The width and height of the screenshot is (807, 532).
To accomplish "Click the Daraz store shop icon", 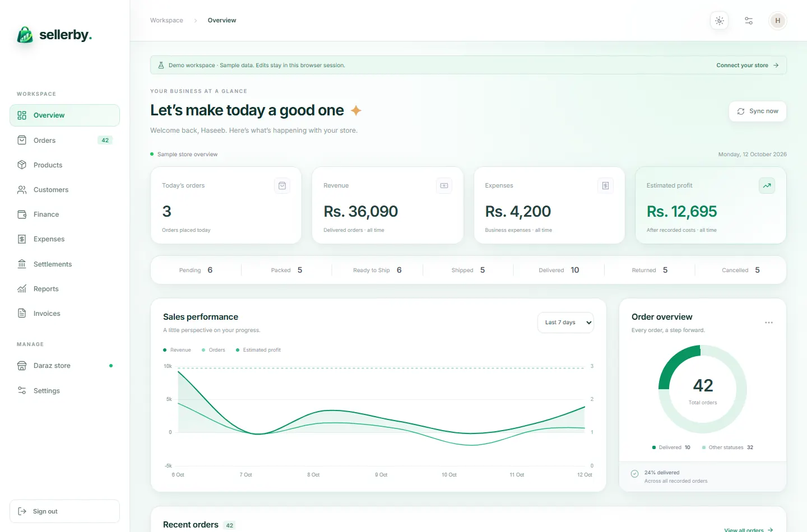I will 22,366.
